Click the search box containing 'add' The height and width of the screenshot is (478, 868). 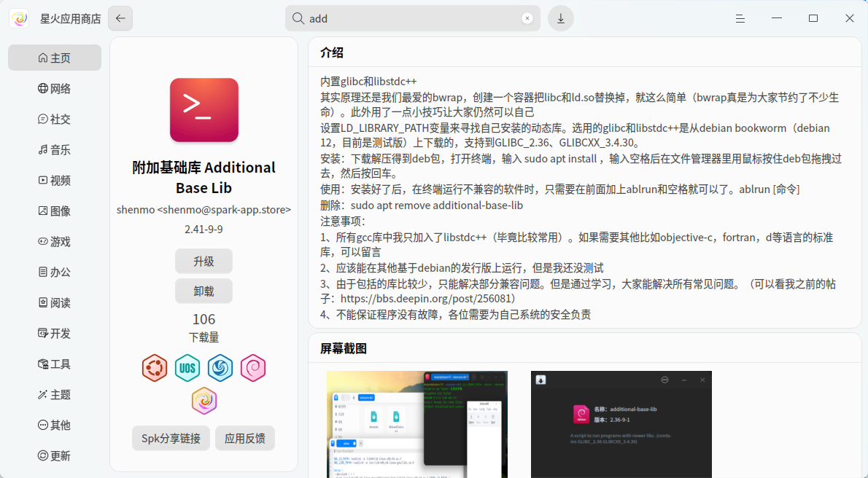click(412, 18)
